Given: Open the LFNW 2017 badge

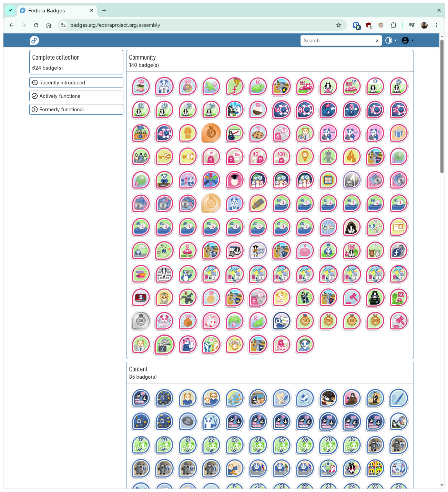Looking at the screenshot, I should click(x=258, y=250).
